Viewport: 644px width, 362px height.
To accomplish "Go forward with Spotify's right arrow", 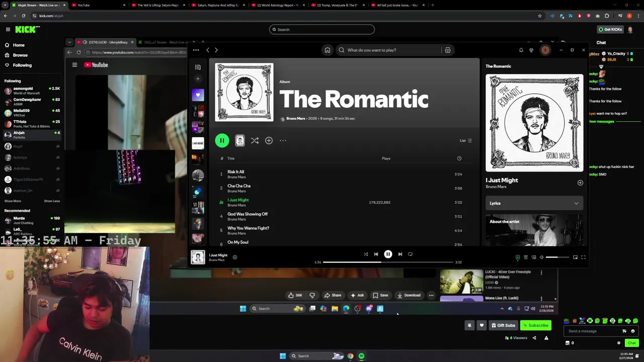I will coord(216,50).
